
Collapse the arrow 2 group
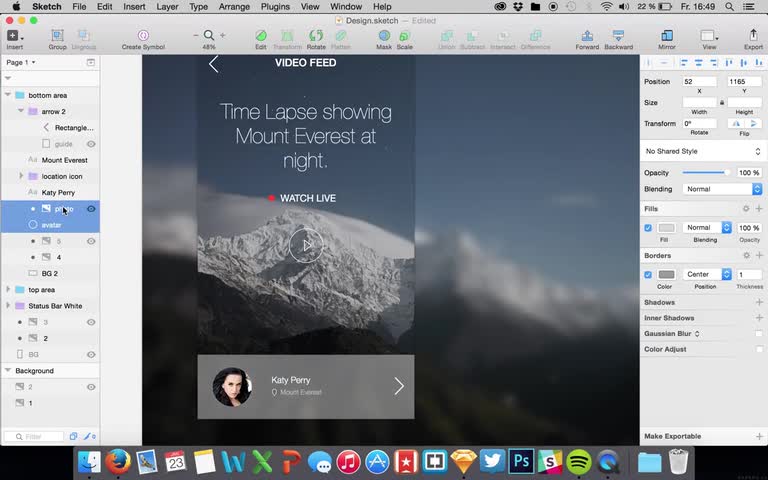pos(21,111)
